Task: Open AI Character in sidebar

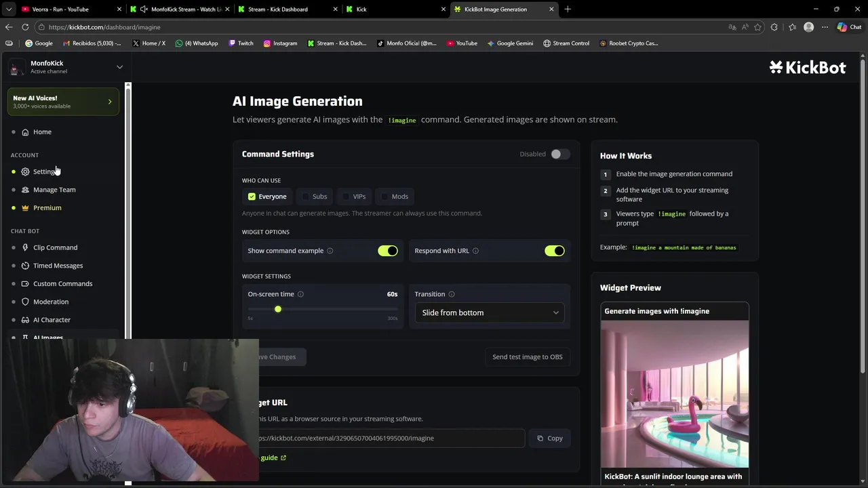Action: point(52,320)
